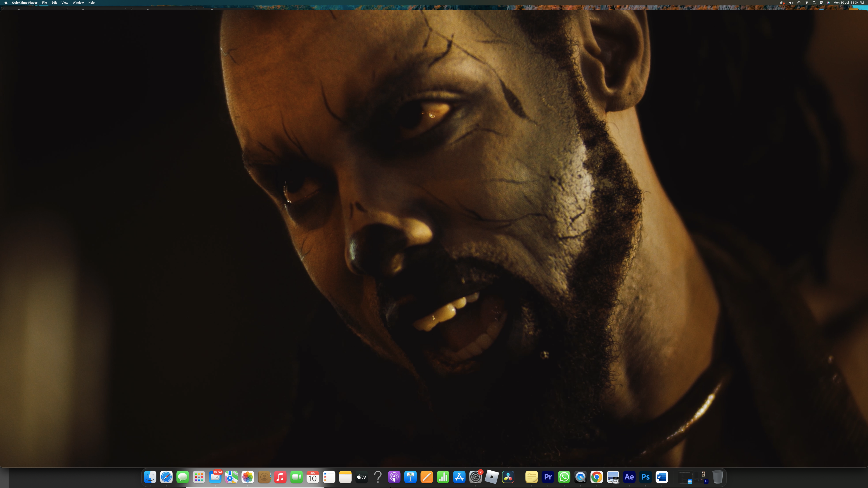The image size is (868, 488).
Task: Open Stickies in the Dock
Action: click(531, 477)
